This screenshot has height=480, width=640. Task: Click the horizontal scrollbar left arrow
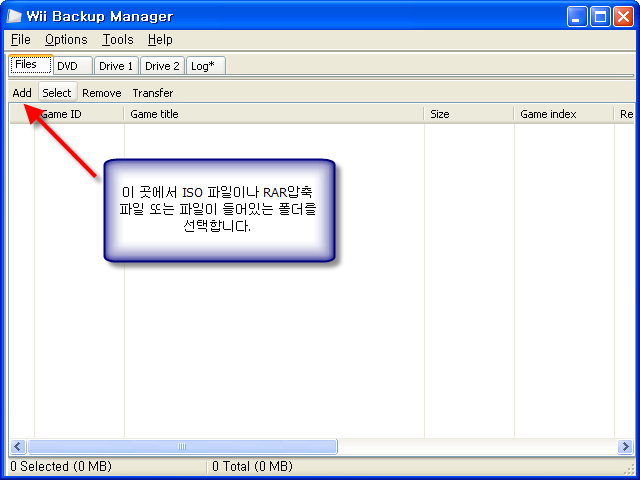pos(18,446)
